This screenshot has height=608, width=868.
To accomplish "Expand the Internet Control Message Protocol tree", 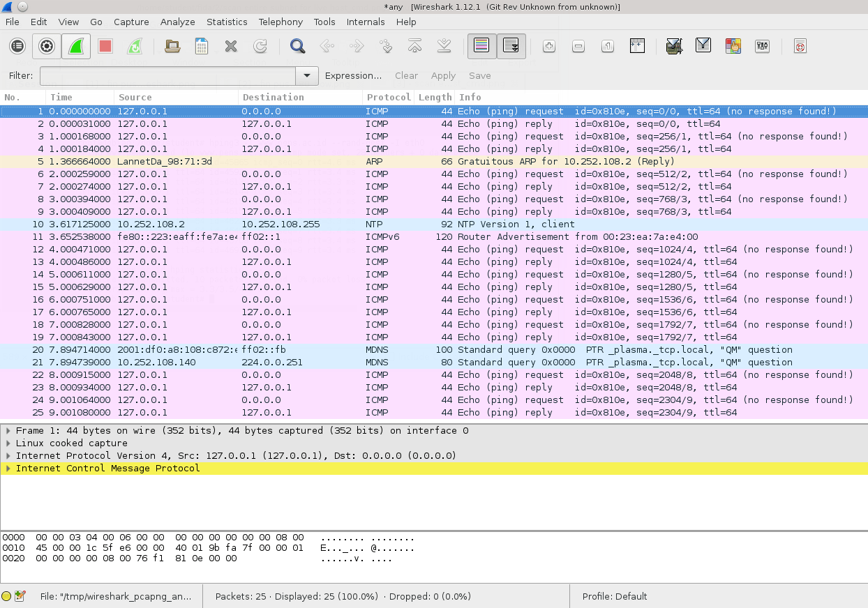I will (8, 469).
